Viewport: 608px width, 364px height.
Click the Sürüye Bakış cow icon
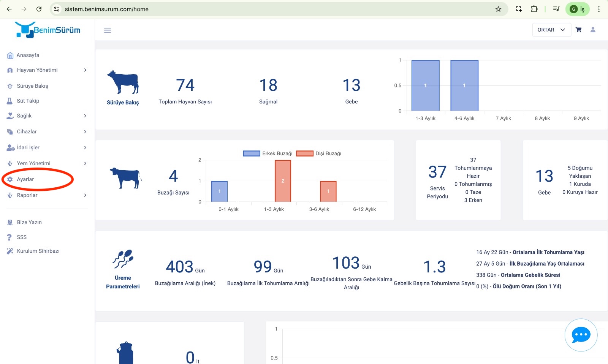[x=123, y=82]
